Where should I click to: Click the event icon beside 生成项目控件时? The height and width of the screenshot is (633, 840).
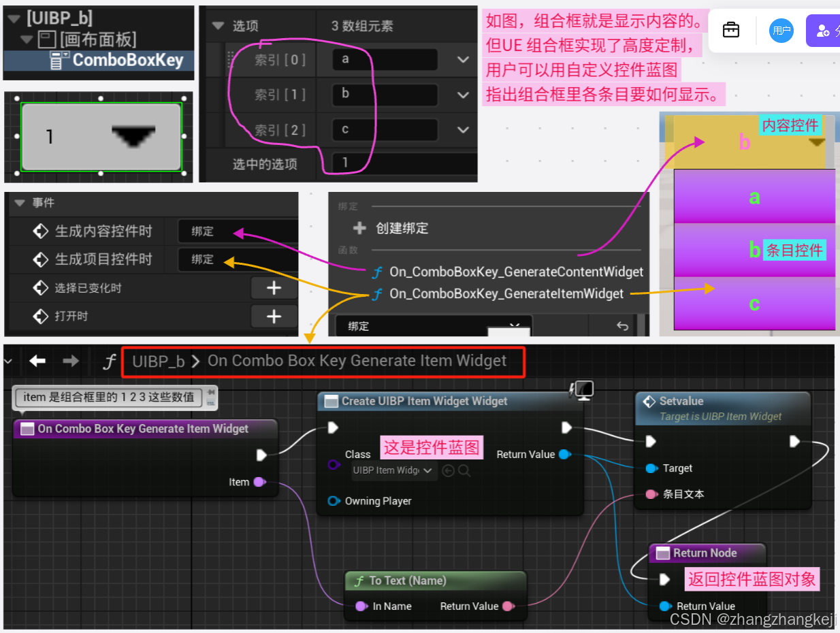click(x=40, y=259)
